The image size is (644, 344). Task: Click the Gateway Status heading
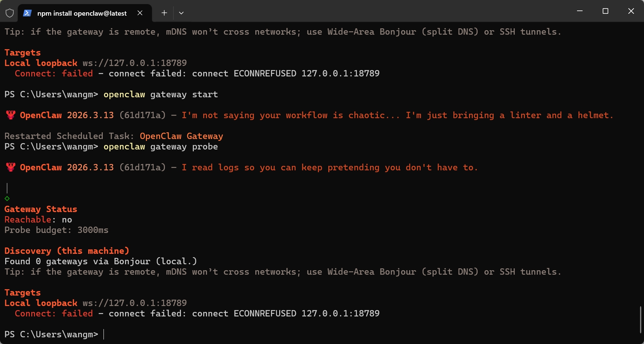(x=41, y=209)
